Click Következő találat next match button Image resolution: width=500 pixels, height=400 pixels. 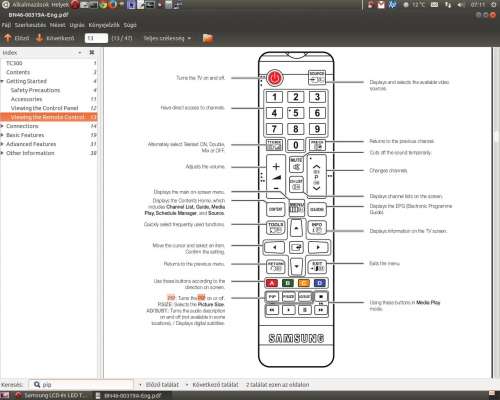[212, 385]
